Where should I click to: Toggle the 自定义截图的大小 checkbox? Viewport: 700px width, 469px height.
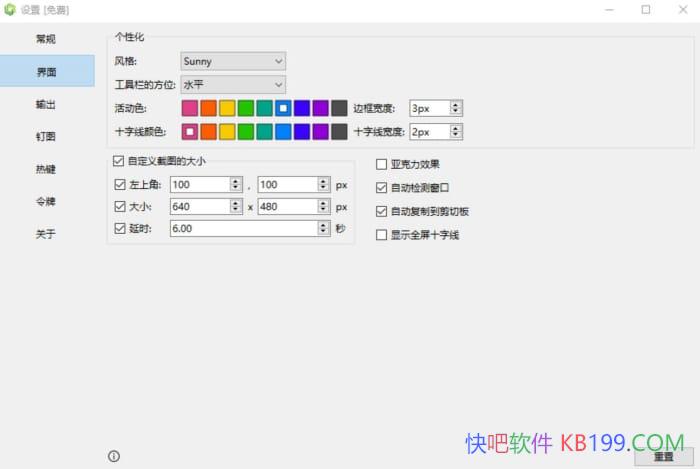pos(118,161)
